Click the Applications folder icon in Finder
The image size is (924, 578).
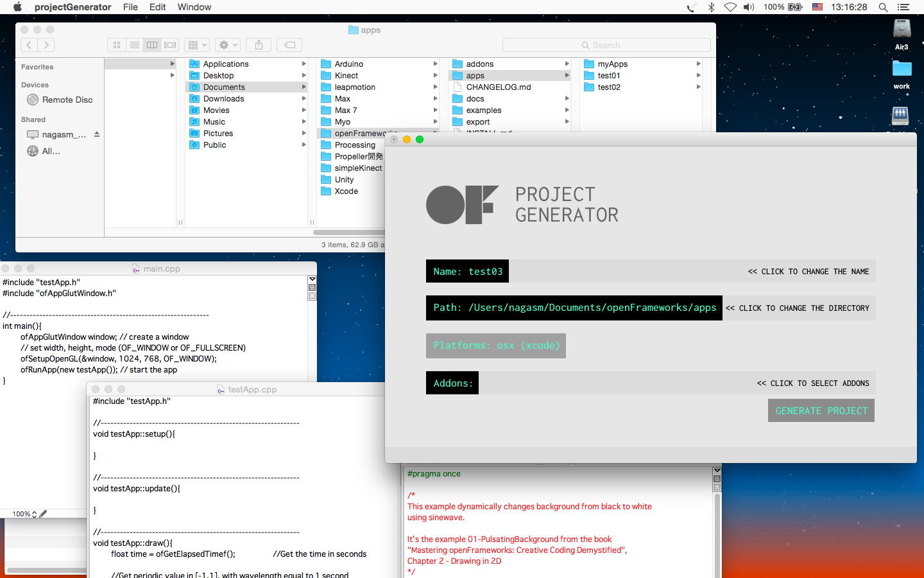[x=194, y=64]
